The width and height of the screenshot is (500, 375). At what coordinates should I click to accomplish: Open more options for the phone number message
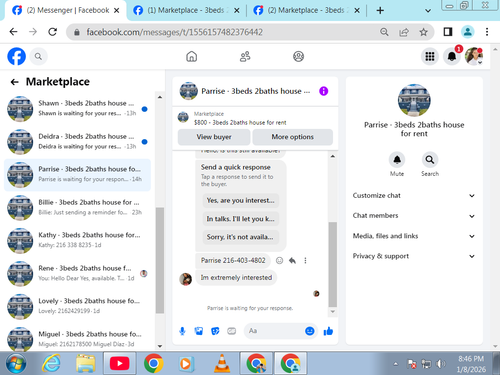click(305, 261)
